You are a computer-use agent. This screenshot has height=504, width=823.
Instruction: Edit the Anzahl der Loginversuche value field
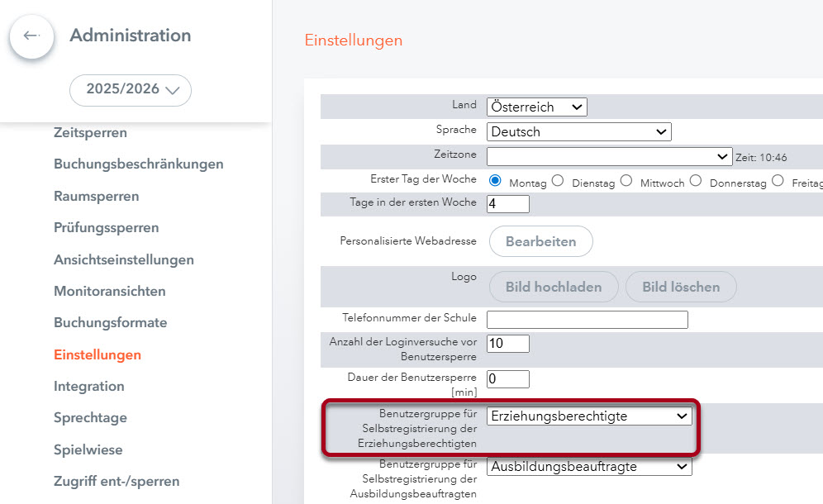click(x=507, y=344)
